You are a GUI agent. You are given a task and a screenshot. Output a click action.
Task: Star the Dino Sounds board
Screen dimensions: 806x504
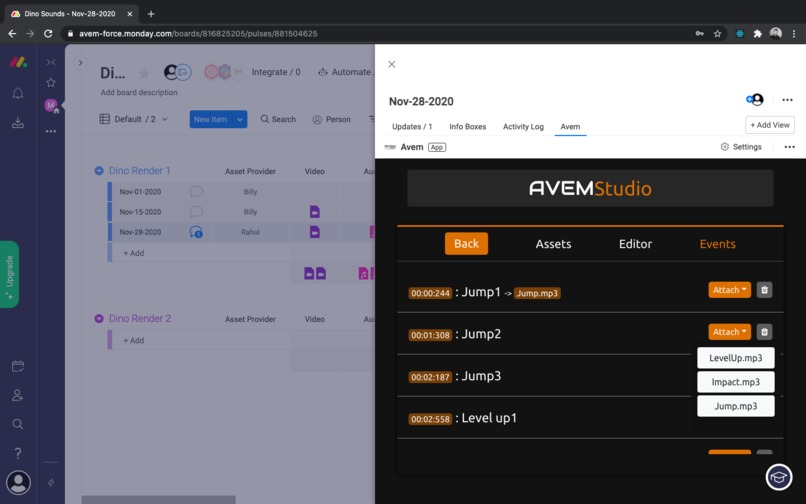144,73
